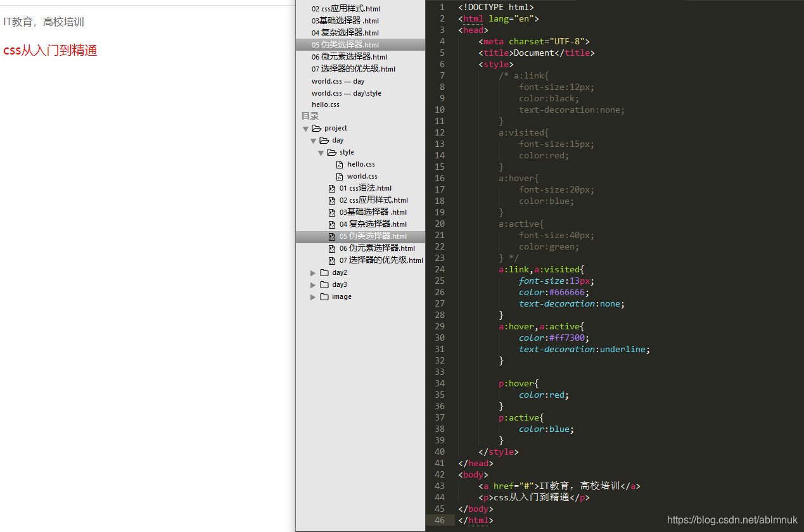Click the day3 folder icon
The image size is (804, 532).
tap(324, 284)
